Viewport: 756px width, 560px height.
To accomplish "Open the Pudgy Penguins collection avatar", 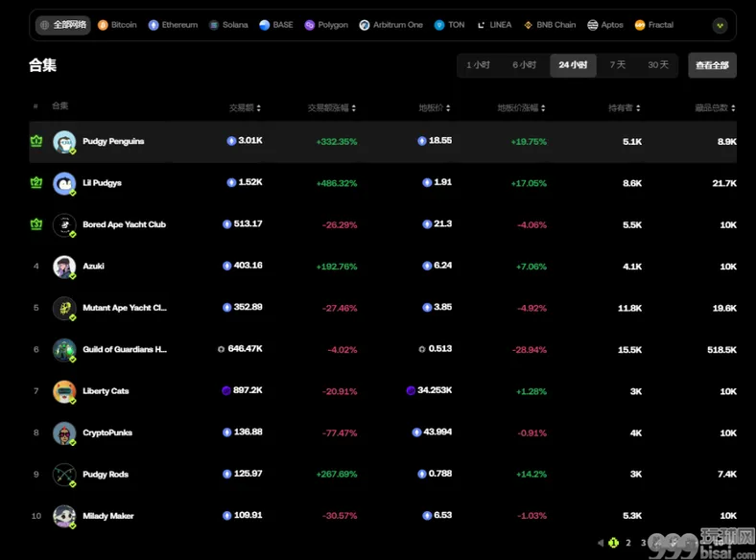I will (64, 142).
